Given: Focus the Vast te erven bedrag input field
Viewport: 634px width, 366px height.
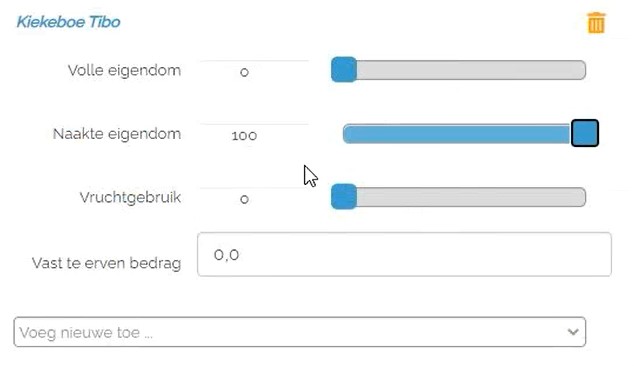Looking at the screenshot, I should tap(404, 254).
